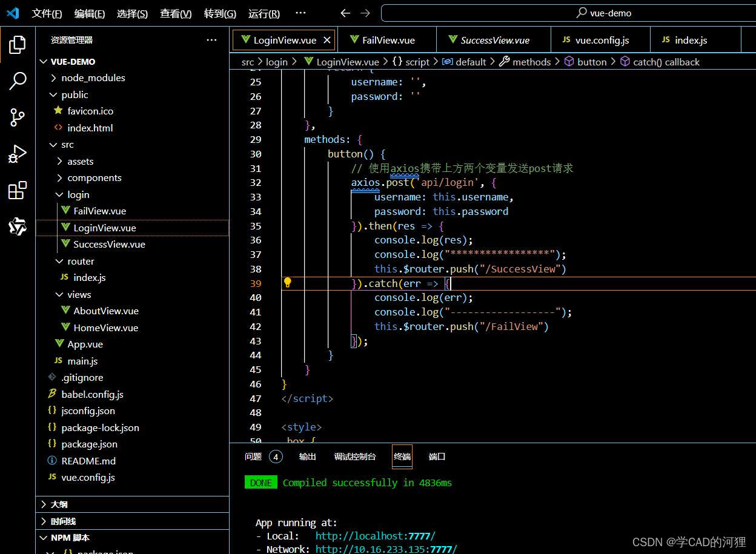This screenshot has height=554, width=756.
Task: Switch to the 调试控制台 debug console tab
Action: pos(355,457)
